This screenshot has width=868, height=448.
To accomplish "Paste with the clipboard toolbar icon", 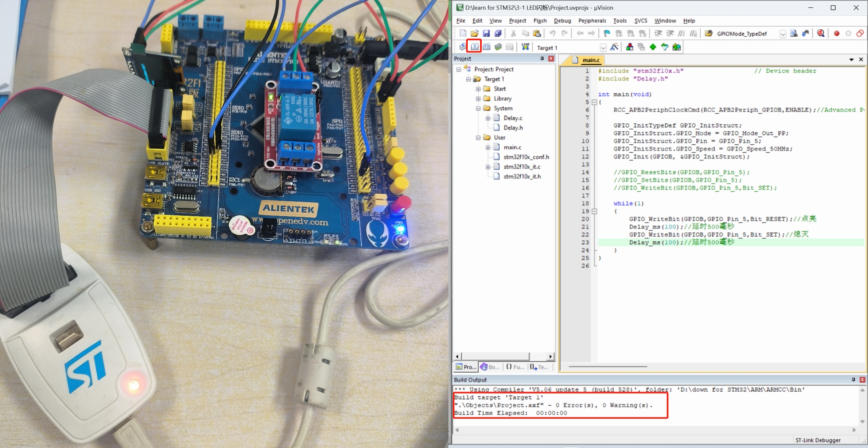I will point(537,33).
